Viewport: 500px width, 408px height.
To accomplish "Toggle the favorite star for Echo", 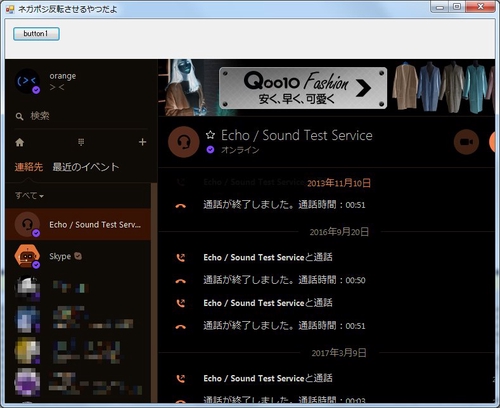I will pos(210,135).
